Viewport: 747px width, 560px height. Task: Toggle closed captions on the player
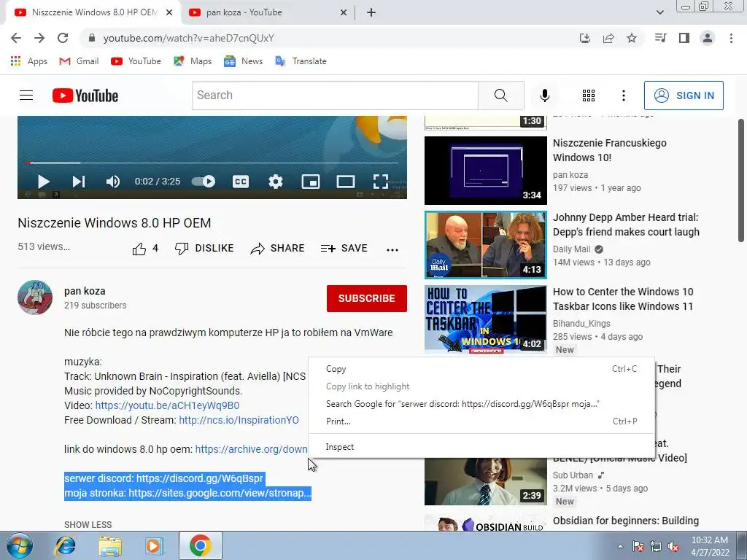tap(241, 182)
